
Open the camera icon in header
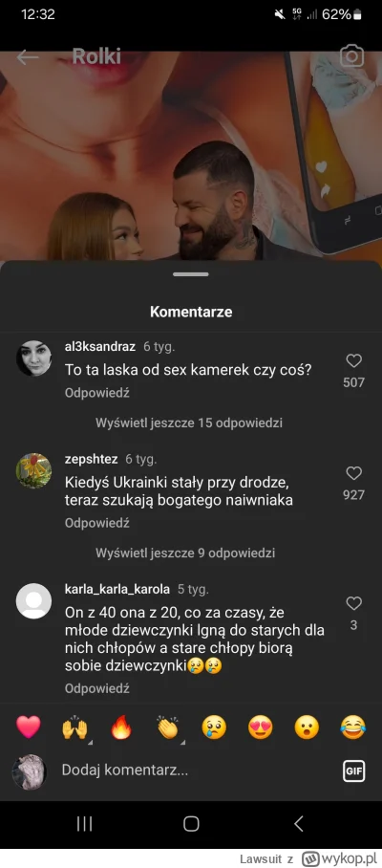pos(351,56)
